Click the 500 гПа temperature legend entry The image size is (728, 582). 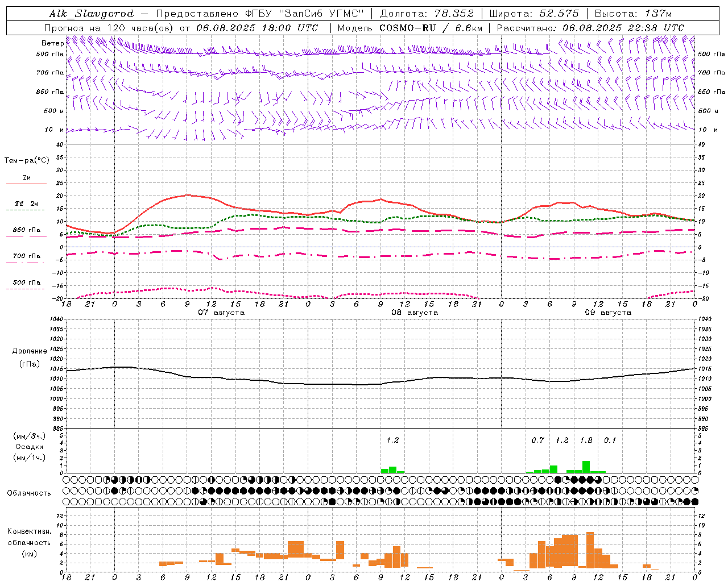pos(27,282)
